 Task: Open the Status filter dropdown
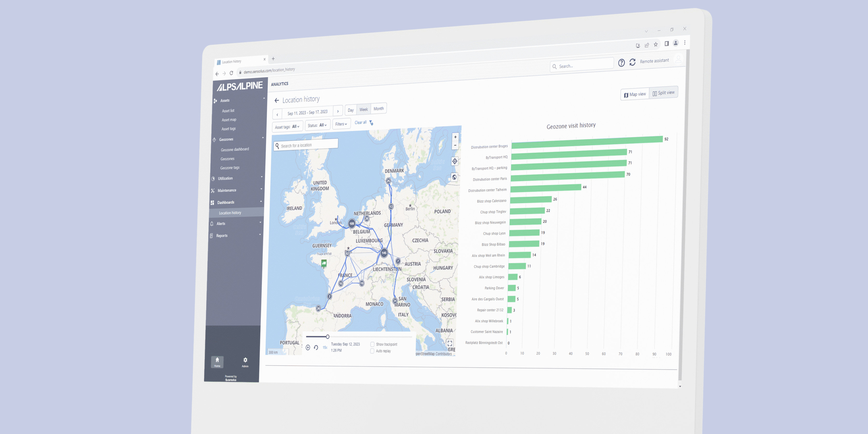317,125
